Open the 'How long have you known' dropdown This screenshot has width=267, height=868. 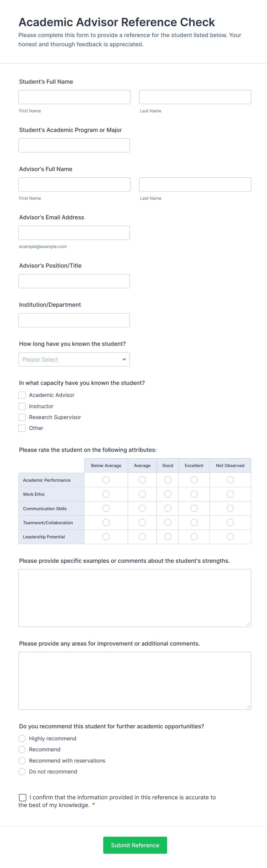tap(74, 359)
